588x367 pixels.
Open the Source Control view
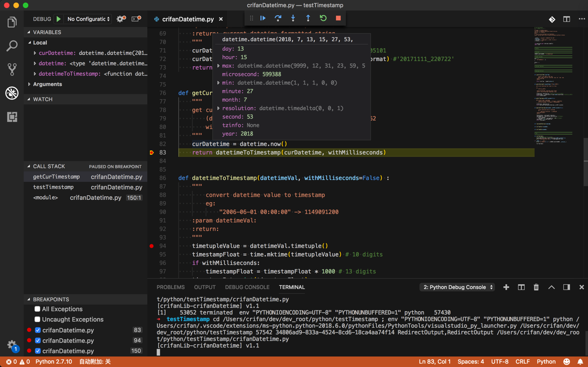pos(12,69)
